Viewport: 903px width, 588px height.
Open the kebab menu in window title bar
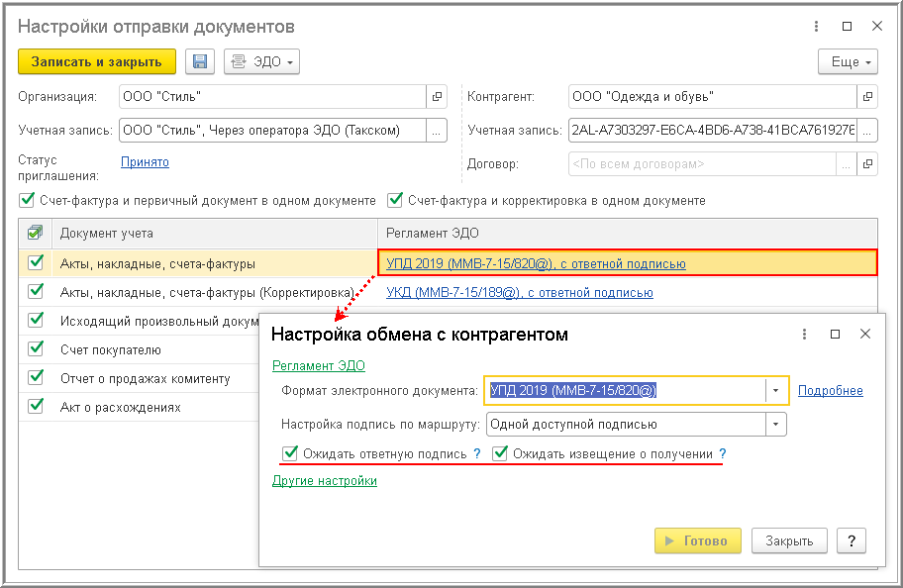pyautogui.click(x=816, y=26)
